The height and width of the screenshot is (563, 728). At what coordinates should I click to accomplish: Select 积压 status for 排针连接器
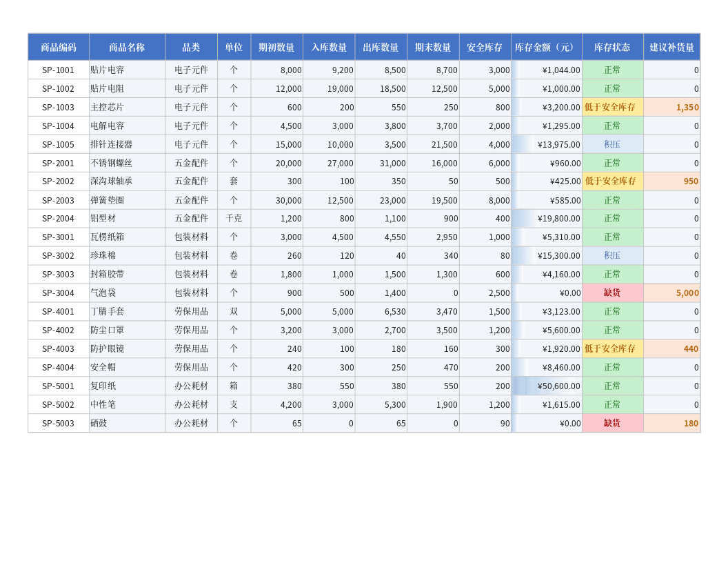coord(612,144)
